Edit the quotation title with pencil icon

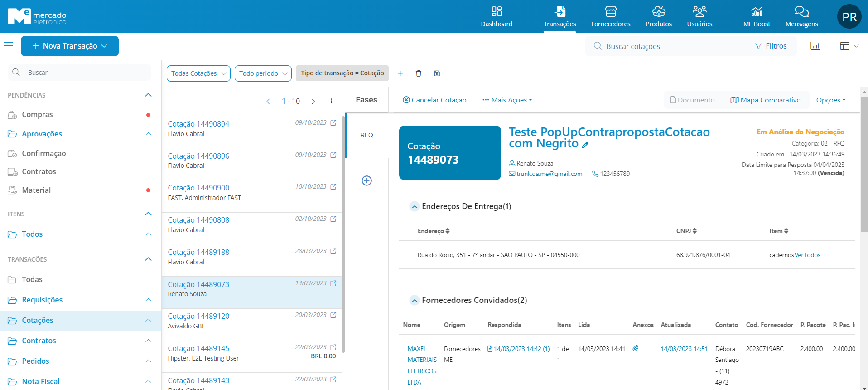click(x=585, y=145)
